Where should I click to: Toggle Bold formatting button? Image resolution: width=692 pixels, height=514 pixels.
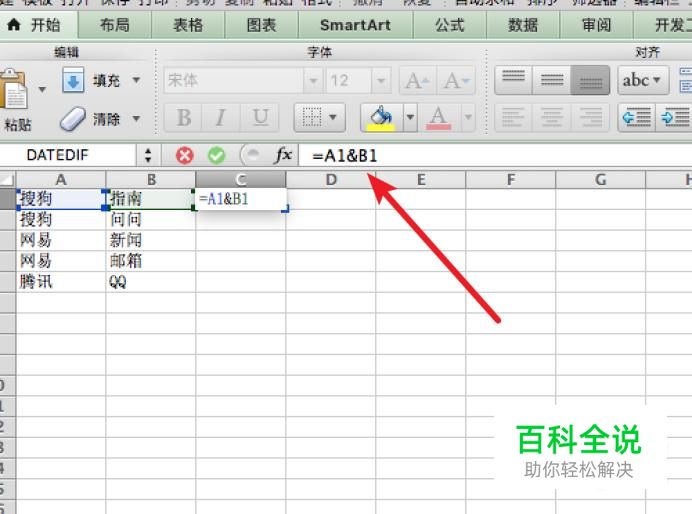click(184, 117)
